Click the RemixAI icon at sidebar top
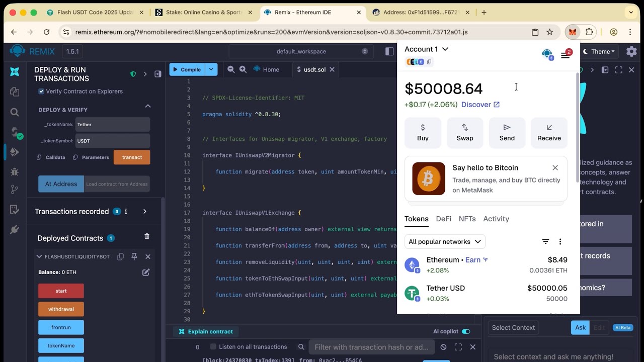The width and height of the screenshot is (644, 362). coord(15,71)
